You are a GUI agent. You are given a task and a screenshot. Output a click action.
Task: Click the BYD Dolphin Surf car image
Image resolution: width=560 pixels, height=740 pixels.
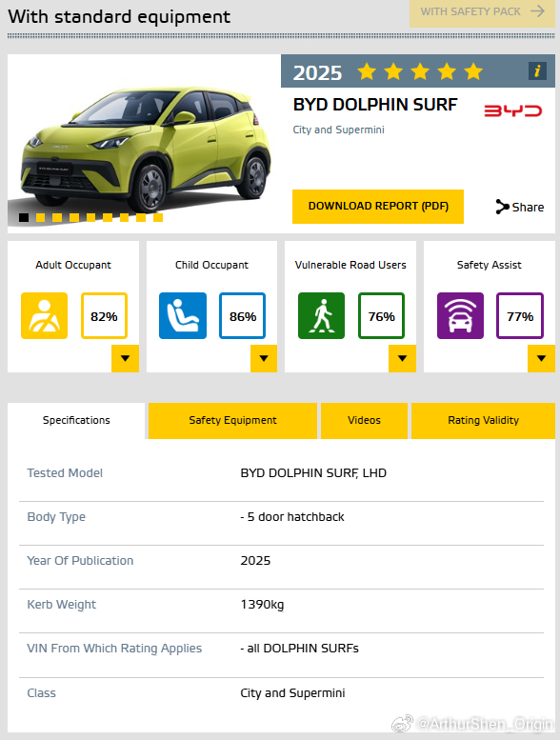(146, 149)
